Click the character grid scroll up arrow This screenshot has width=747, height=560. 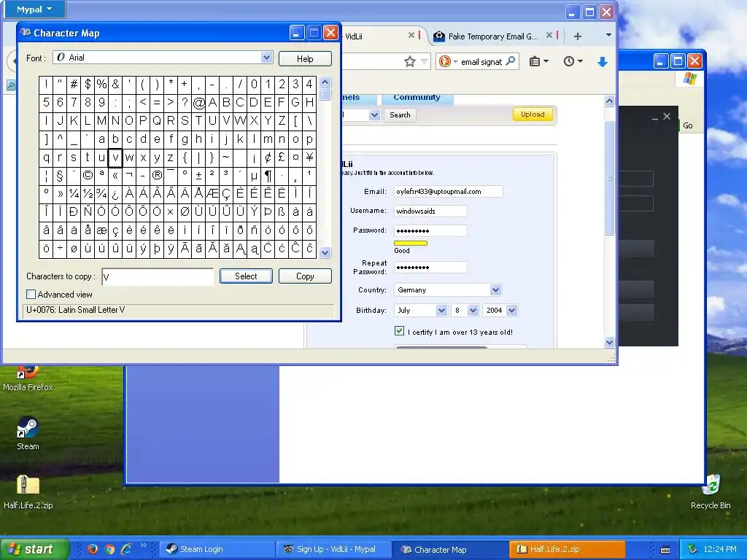point(325,82)
